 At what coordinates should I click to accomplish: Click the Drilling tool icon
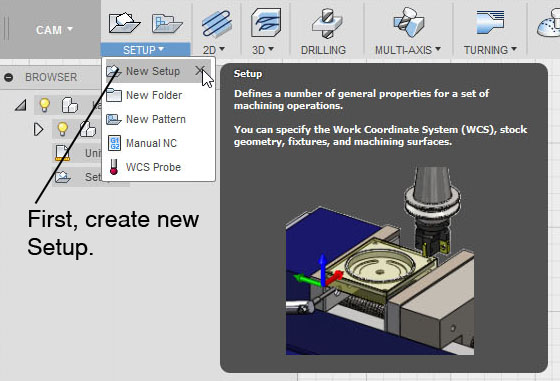327,24
